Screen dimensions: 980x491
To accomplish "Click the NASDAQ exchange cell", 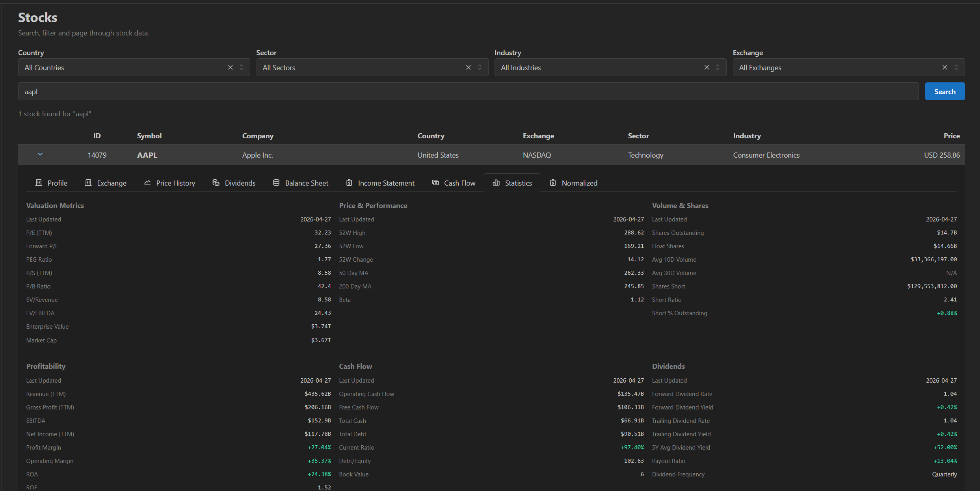I will (537, 155).
